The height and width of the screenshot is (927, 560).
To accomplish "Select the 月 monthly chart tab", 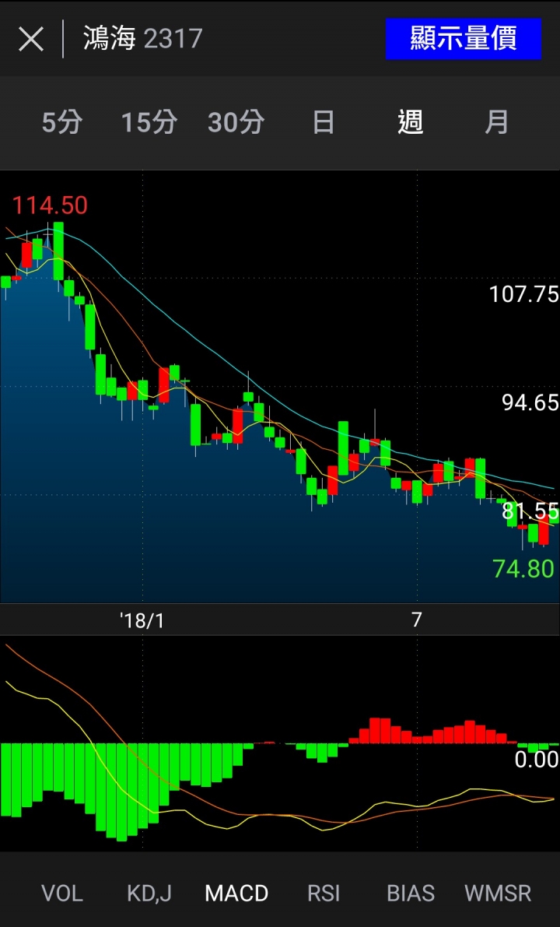I will [497, 123].
